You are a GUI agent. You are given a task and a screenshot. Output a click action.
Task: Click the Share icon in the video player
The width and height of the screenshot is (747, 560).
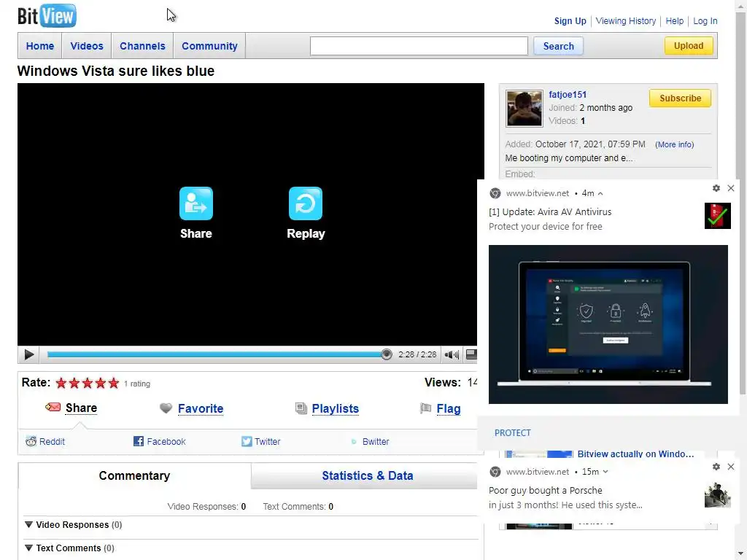[196, 203]
